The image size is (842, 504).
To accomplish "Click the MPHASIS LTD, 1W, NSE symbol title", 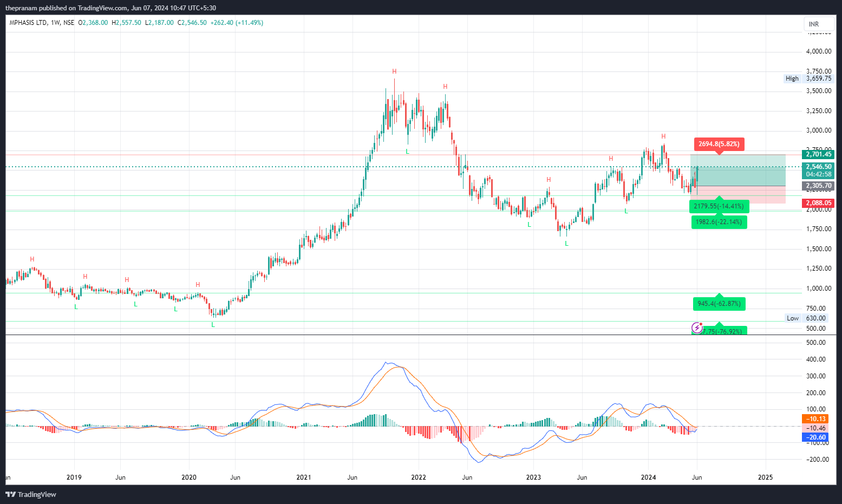I will (42, 23).
